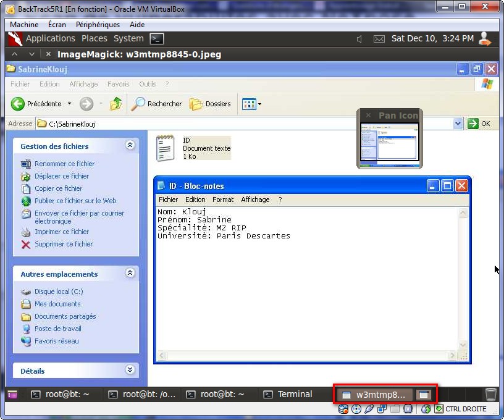This screenshot has width=504, height=420.
Task: Click the show desktop icon in bottom panel
Action: tap(12, 394)
